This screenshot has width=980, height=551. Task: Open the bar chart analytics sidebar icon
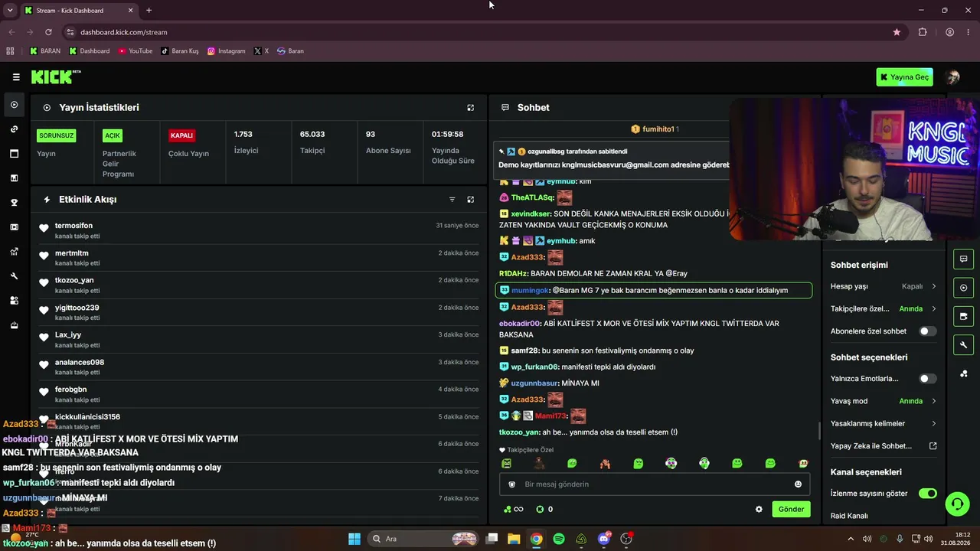[14, 178]
